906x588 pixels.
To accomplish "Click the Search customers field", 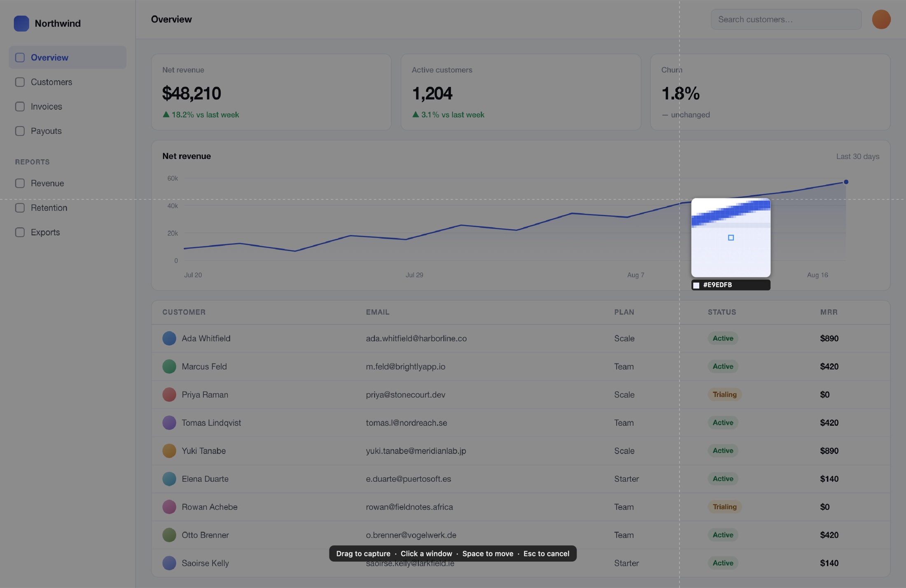I will [786, 19].
